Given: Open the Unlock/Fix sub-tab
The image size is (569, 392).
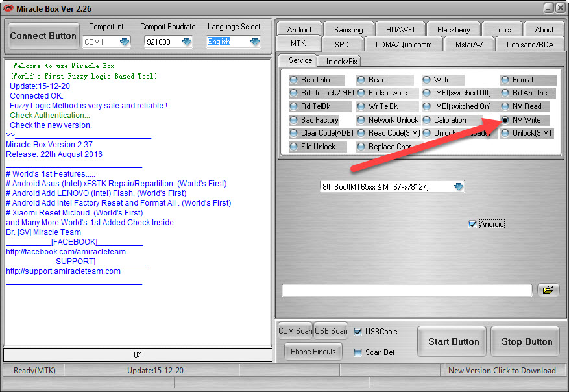Looking at the screenshot, I should click(x=340, y=62).
